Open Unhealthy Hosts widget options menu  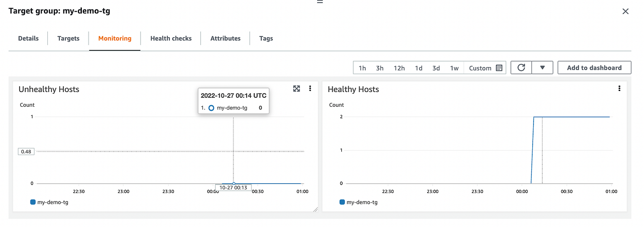[310, 89]
